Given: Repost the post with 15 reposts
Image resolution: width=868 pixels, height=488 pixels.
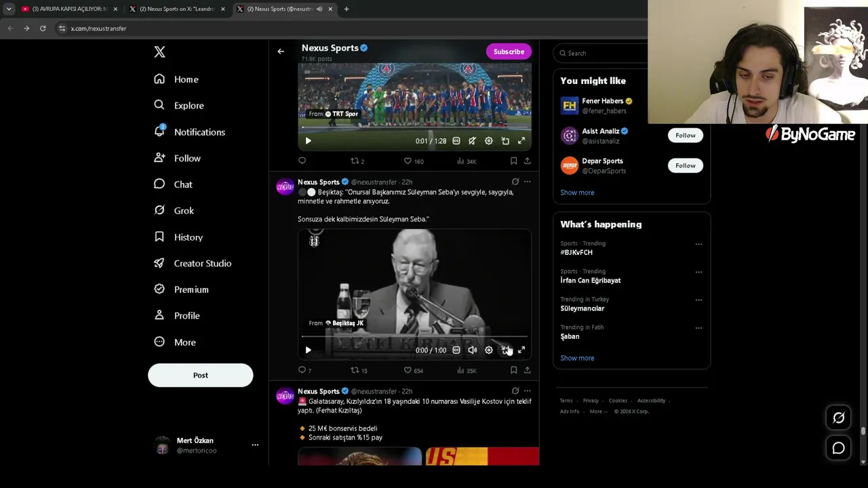Looking at the screenshot, I should (x=359, y=371).
